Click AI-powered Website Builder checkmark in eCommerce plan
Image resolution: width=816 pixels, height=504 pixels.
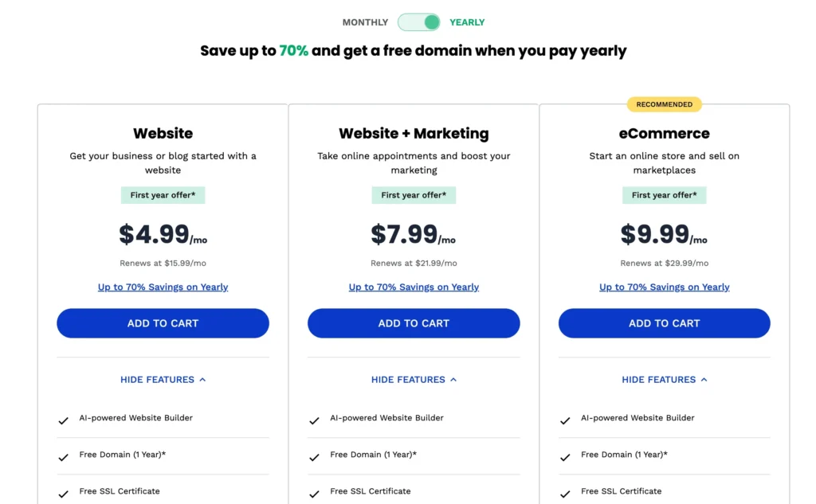pos(565,420)
